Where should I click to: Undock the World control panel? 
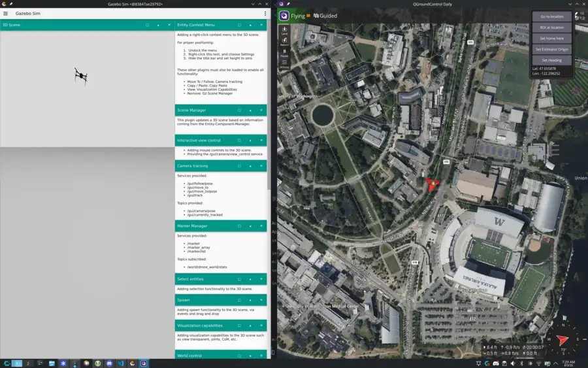click(x=239, y=356)
